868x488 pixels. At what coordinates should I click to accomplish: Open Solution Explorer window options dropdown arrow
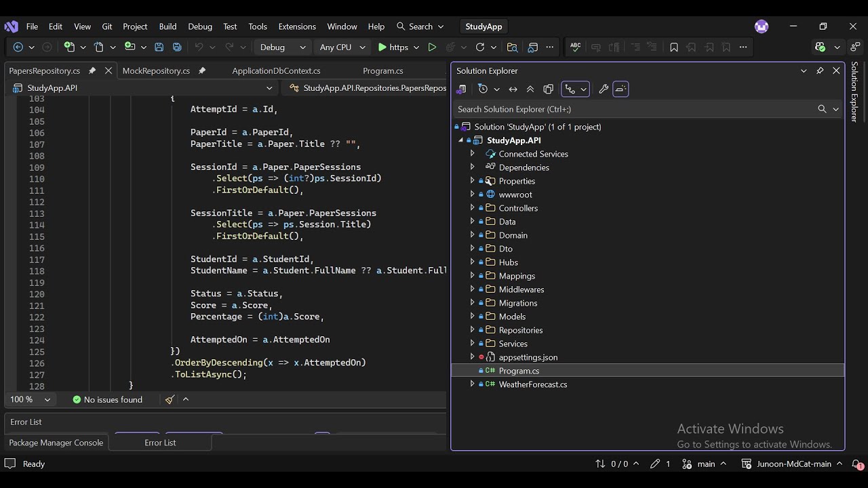(x=804, y=70)
